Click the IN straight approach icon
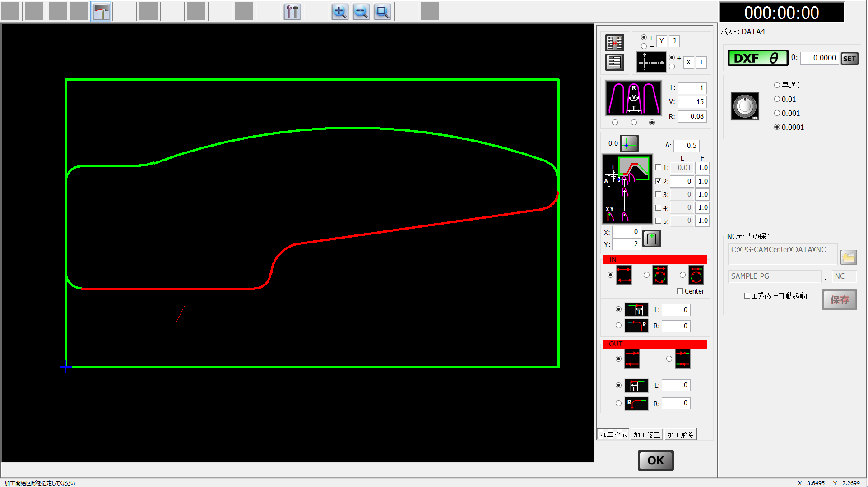Image resolution: width=868 pixels, height=487 pixels. click(624, 275)
